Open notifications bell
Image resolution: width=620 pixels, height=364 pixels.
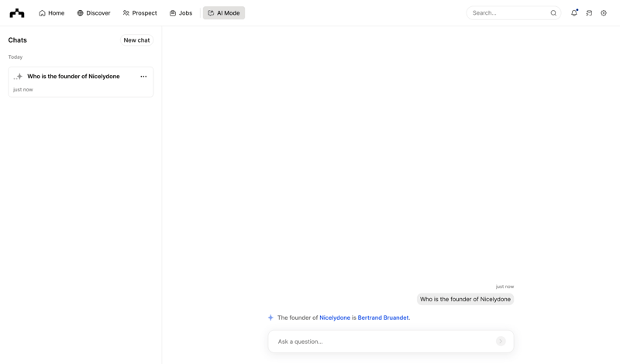(x=574, y=13)
